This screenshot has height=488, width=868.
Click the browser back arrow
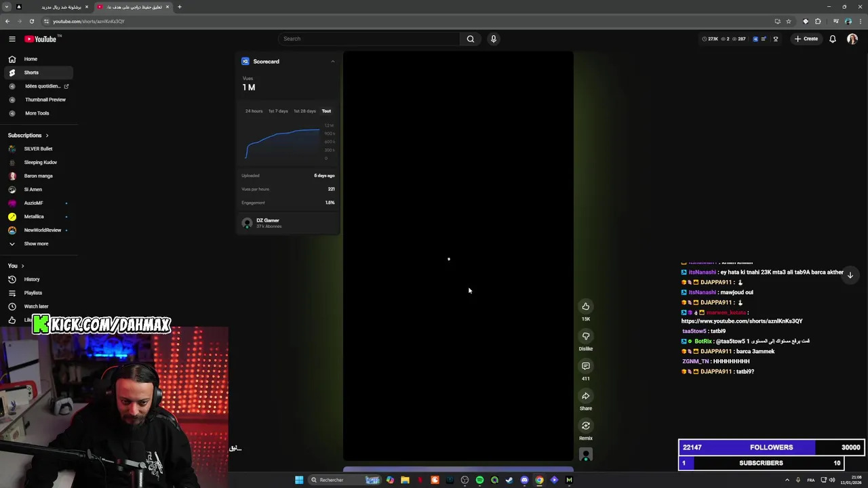tap(7, 21)
